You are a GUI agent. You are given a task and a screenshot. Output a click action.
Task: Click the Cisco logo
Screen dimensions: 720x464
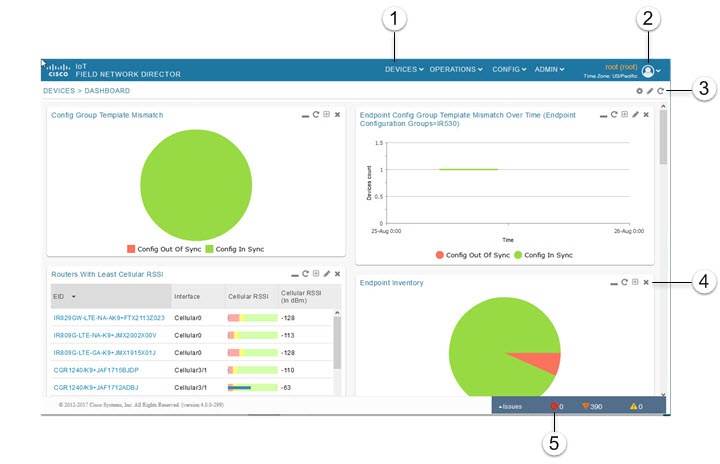pyautogui.click(x=58, y=70)
